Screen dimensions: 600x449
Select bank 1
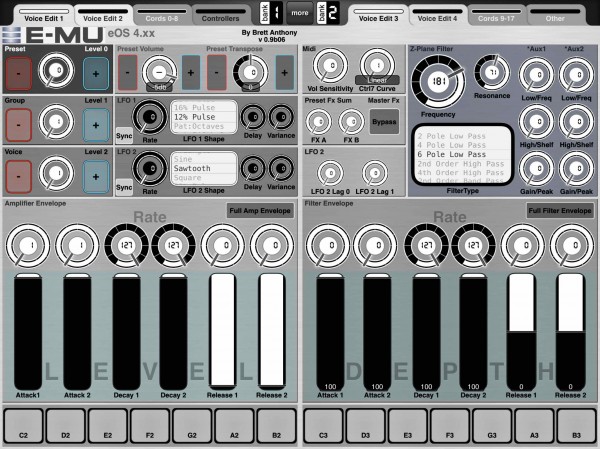pyautogui.click(x=271, y=13)
